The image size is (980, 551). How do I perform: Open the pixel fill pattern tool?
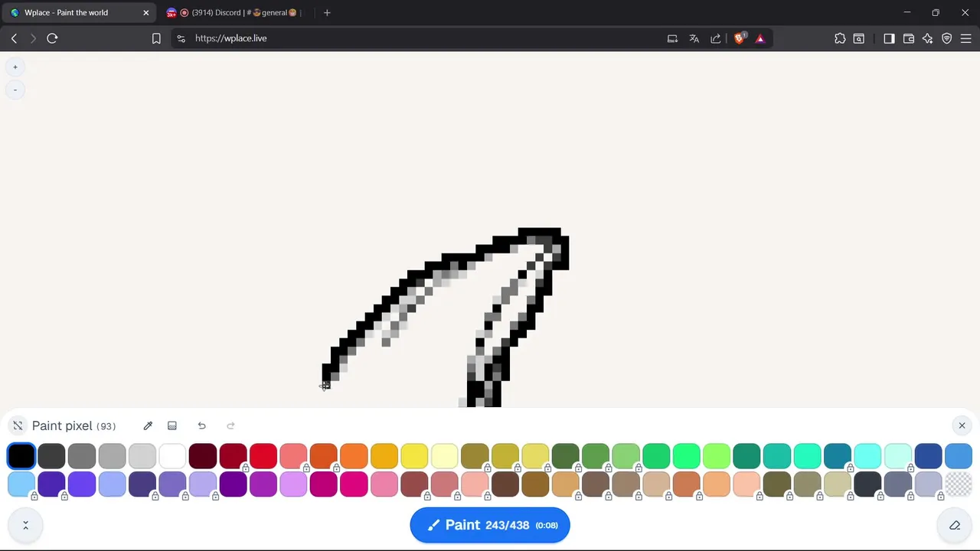click(172, 425)
